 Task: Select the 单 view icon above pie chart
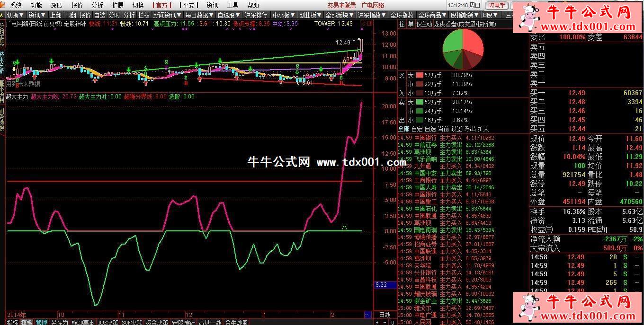411,24
